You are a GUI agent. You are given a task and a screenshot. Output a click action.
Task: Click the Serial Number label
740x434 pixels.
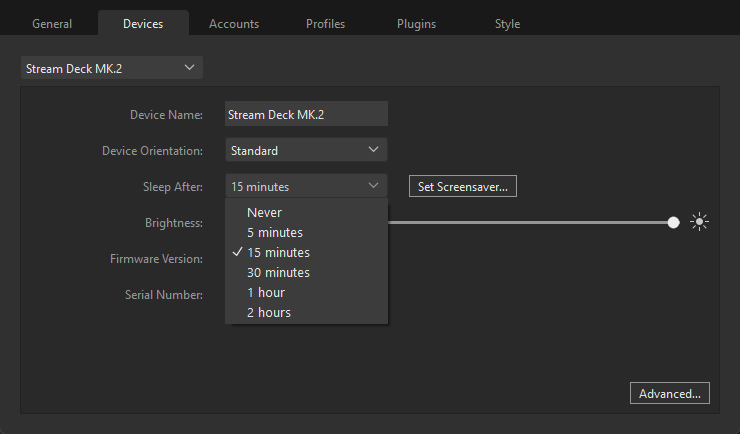pos(164,295)
